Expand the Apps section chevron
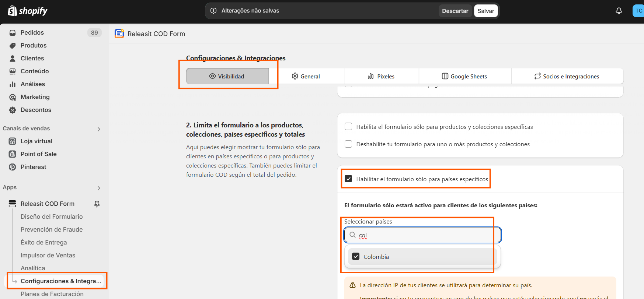Screen dimensions: 644x299 click(x=99, y=188)
